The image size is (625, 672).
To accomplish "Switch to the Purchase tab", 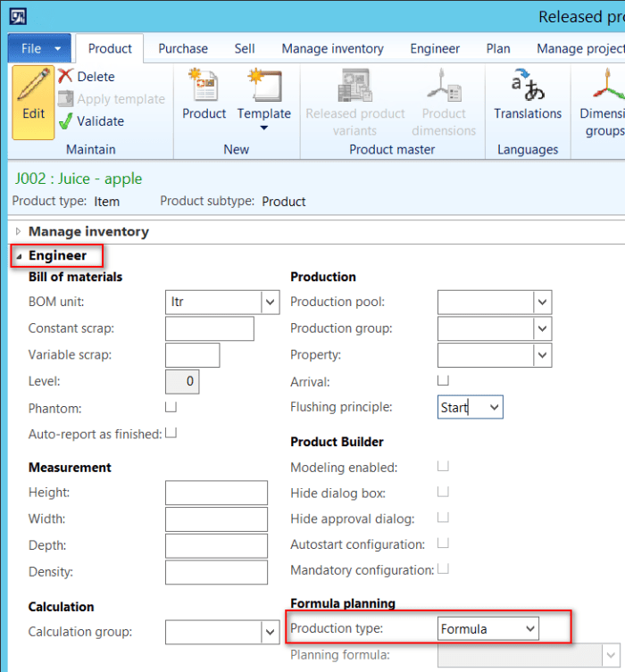I will (183, 48).
